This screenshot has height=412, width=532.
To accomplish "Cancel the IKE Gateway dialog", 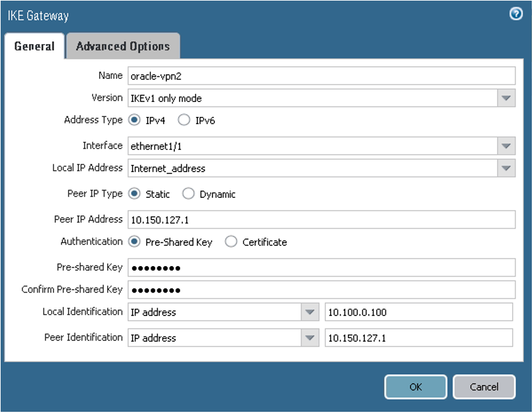I will pos(484,387).
